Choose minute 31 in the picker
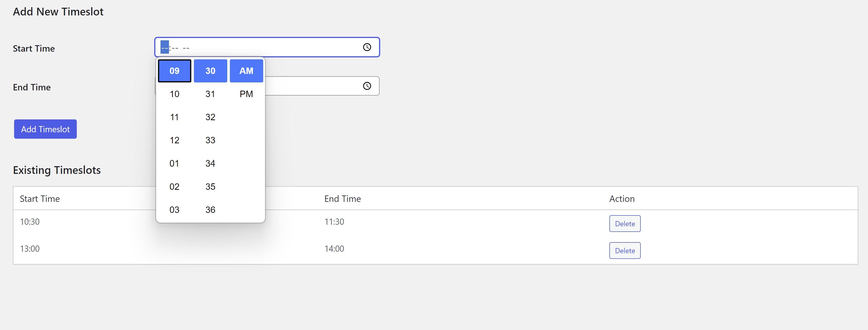The width and height of the screenshot is (868, 330). tap(210, 94)
